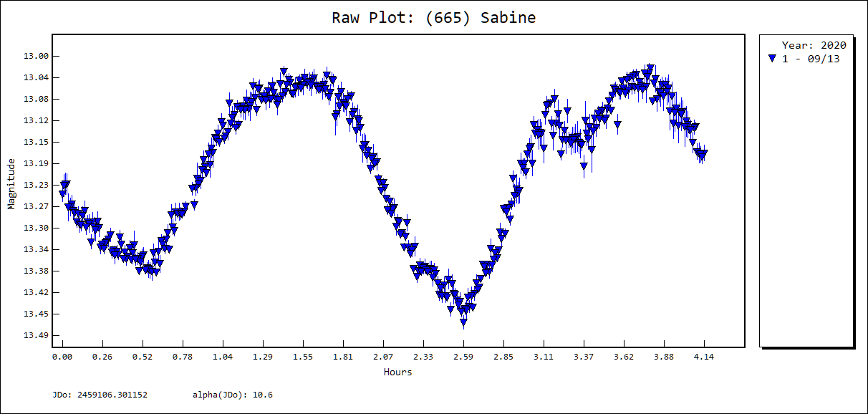Click the alpha(JDo) 10.6 text
This screenshot has height=414, width=868.
tap(232, 395)
